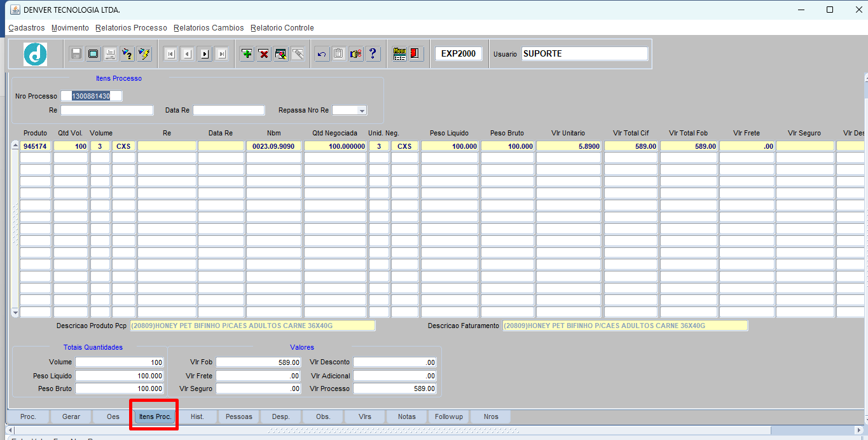This screenshot has height=440, width=868.
Task: Click the undo arrow toolbar icon
Action: 322,54
